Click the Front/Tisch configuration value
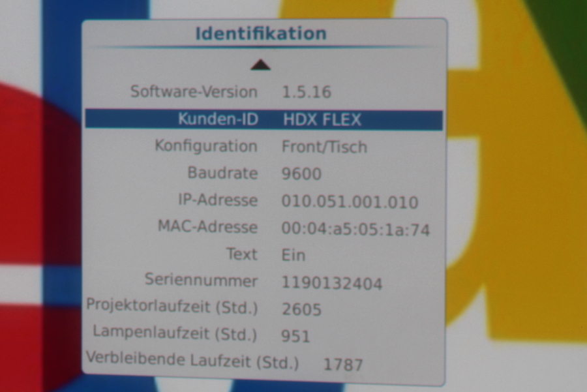Screen dimensions: 587x392 tap(324, 147)
